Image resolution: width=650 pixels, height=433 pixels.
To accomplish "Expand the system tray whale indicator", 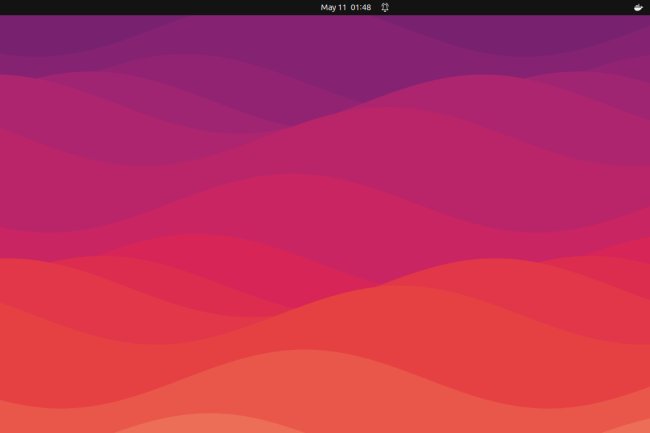I will point(638,7).
